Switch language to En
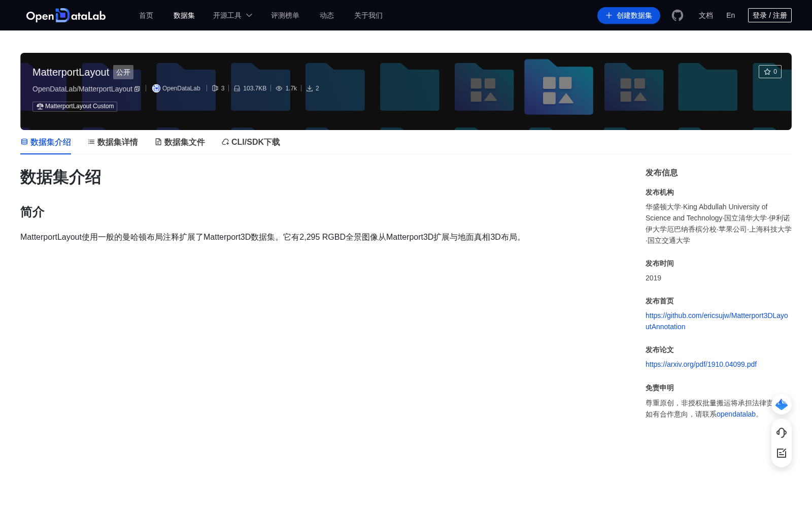The image size is (812, 508). 731,15
